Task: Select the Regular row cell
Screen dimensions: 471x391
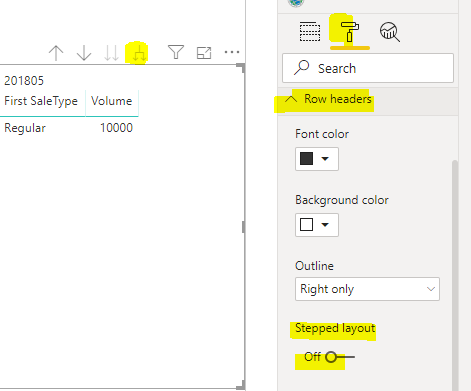Action: coord(25,128)
